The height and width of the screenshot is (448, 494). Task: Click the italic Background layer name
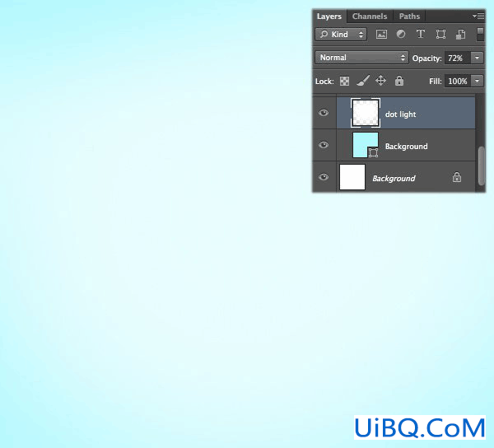(x=394, y=179)
